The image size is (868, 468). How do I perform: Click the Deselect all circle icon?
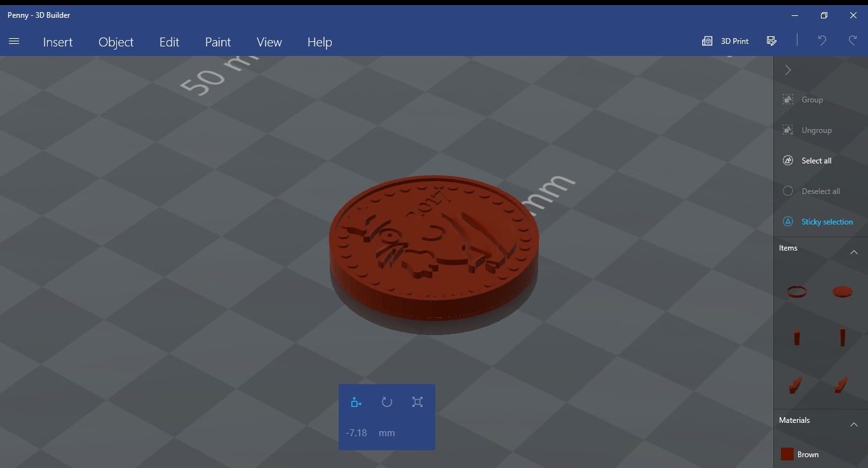[788, 191]
